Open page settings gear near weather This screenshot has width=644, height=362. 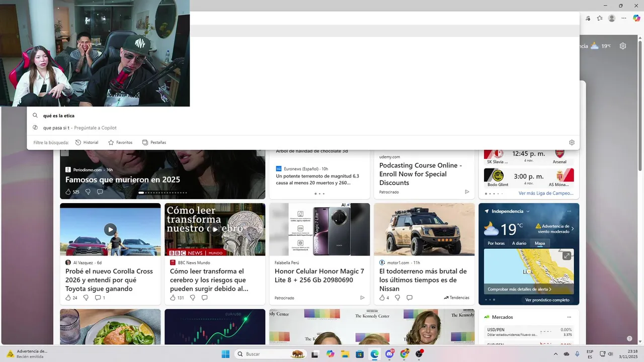(x=623, y=46)
